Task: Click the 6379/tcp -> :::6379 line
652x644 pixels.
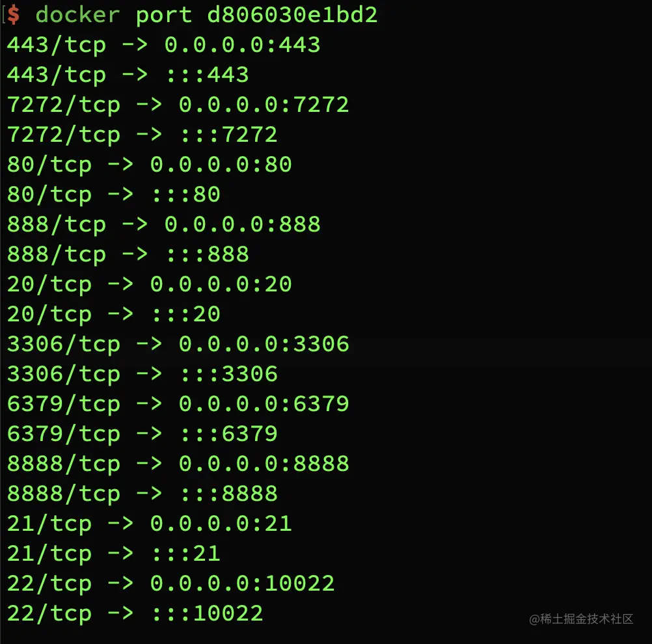Action: click(x=143, y=434)
